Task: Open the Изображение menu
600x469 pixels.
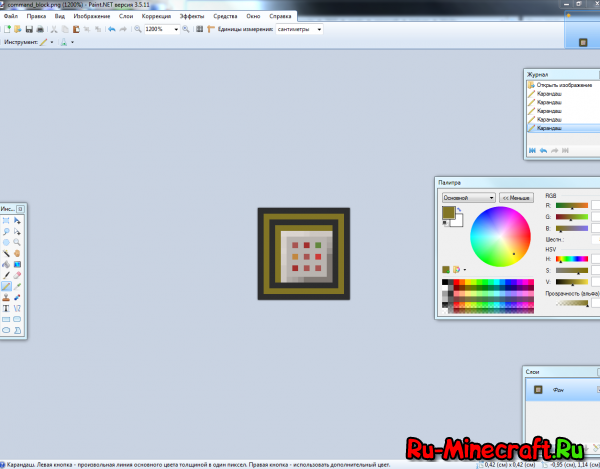Action: pos(92,16)
